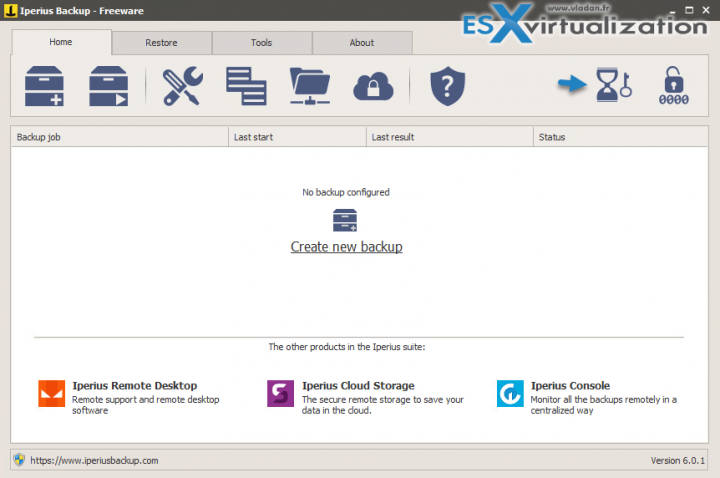Image resolution: width=720 pixels, height=478 pixels.
Task: Click the Run backup job toolbar icon
Action: (x=108, y=86)
